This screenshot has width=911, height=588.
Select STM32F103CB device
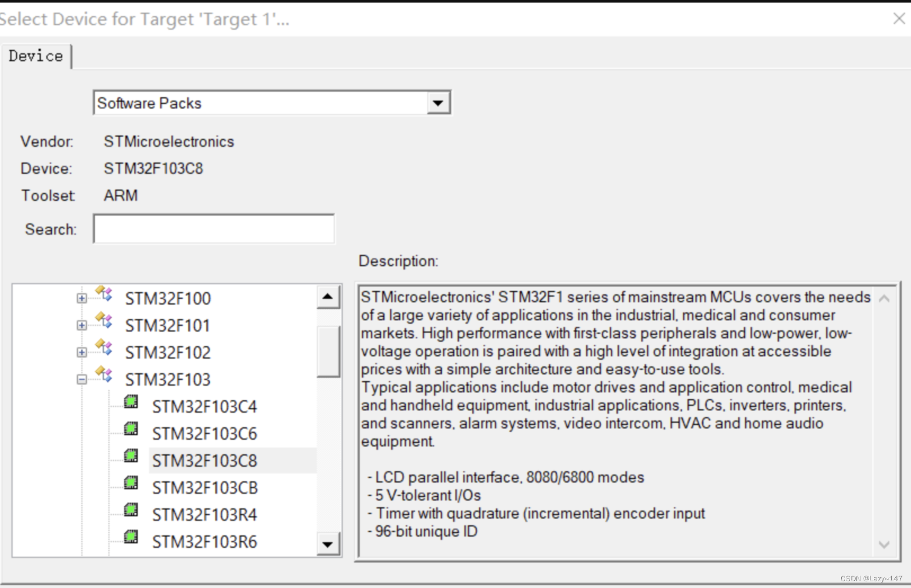pos(205,488)
